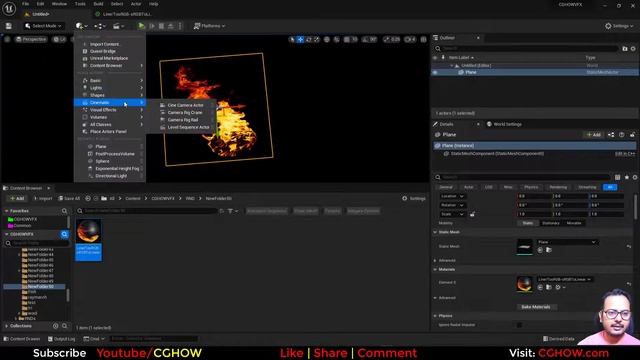
Task: Click the Outliner add folder icon
Action: [624, 49]
